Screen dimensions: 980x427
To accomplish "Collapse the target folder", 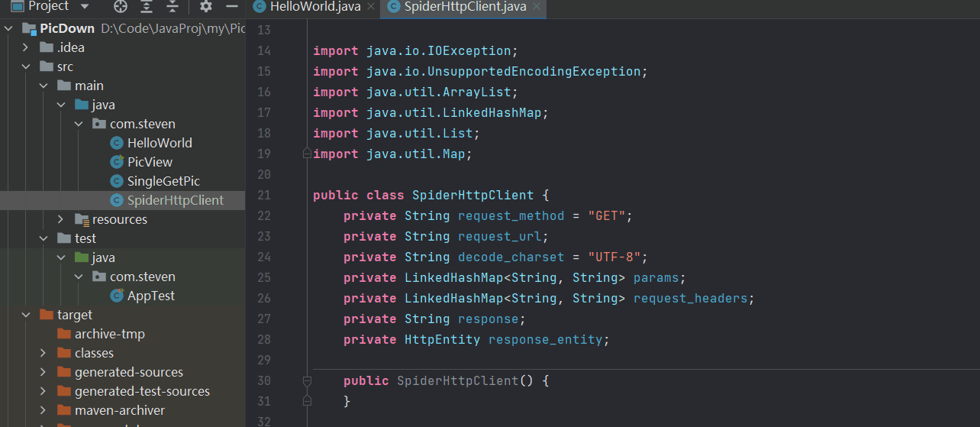I will [x=26, y=315].
